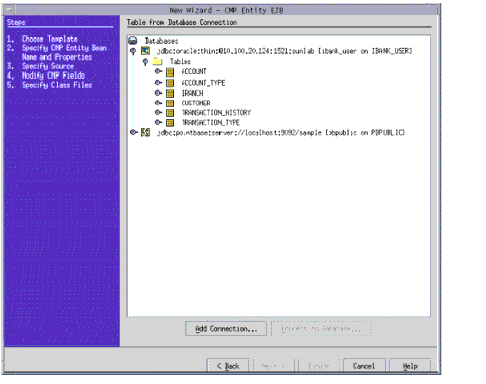Click the BRANCH table icon
Image resolution: width=486 pixels, height=384 pixels.
point(170,93)
